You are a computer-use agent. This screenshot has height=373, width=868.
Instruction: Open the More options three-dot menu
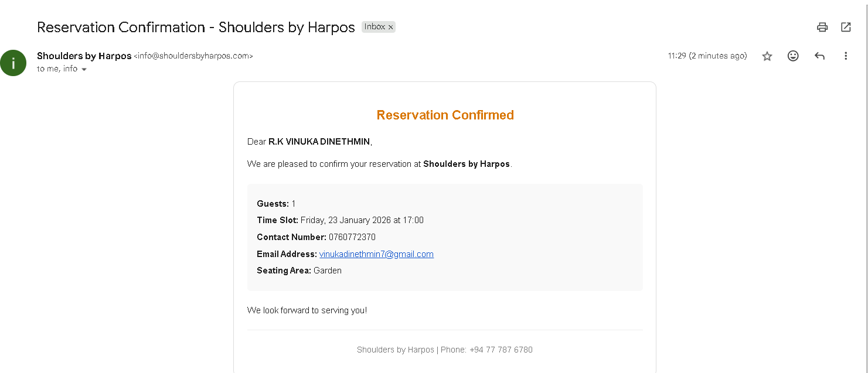(846, 56)
